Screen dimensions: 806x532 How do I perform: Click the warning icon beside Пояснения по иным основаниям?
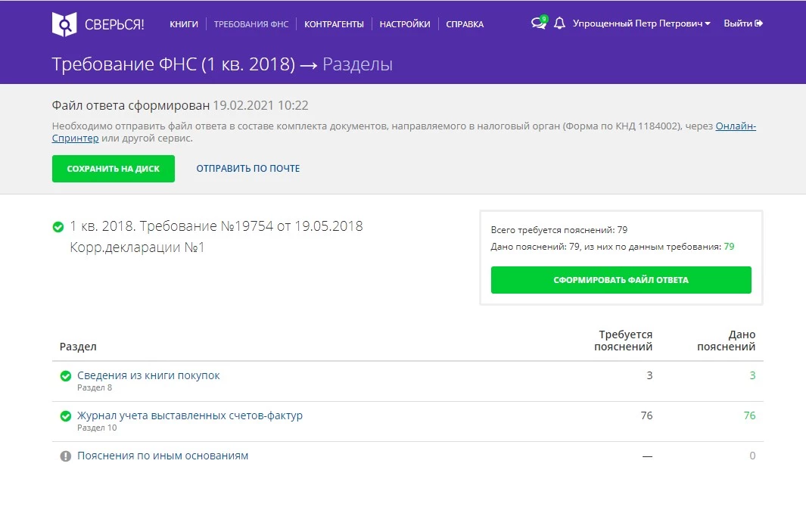tap(66, 456)
